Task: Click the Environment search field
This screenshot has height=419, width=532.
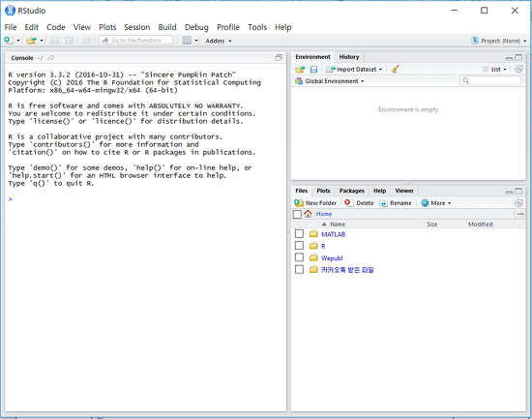Action: (490, 80)
